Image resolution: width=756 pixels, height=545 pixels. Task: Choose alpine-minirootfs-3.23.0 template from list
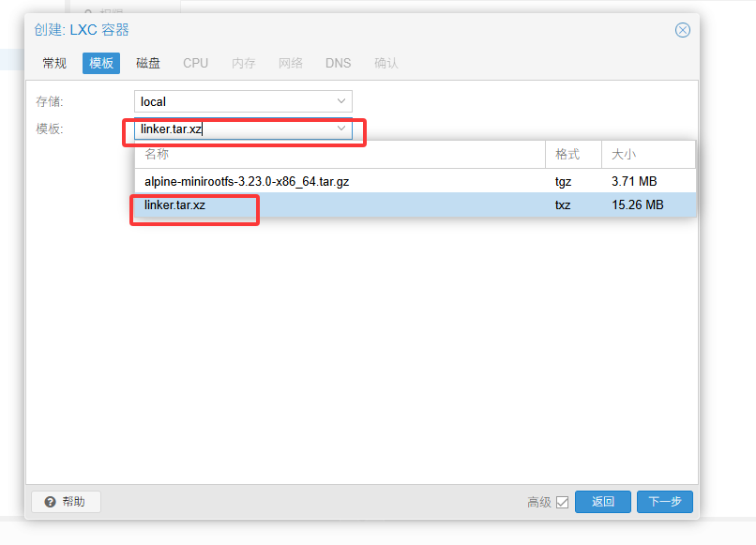tap(246, 181)
